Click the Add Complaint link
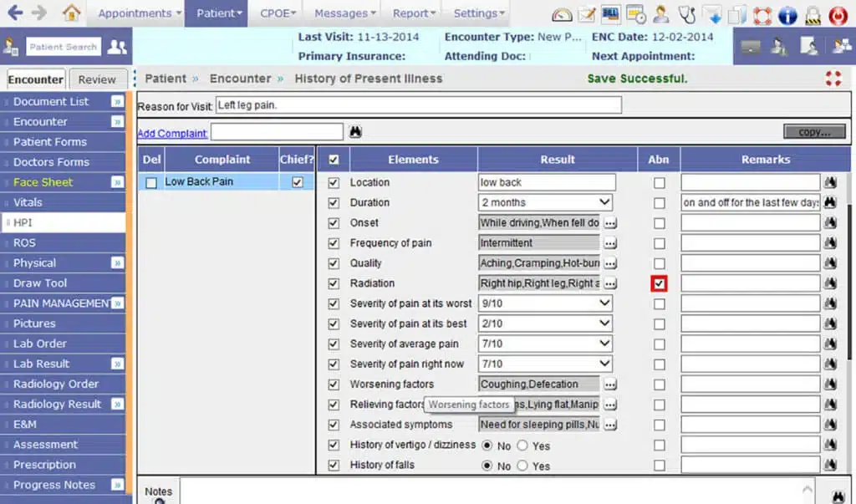Viewport: 856px width, 504px height. pos(171,132)
